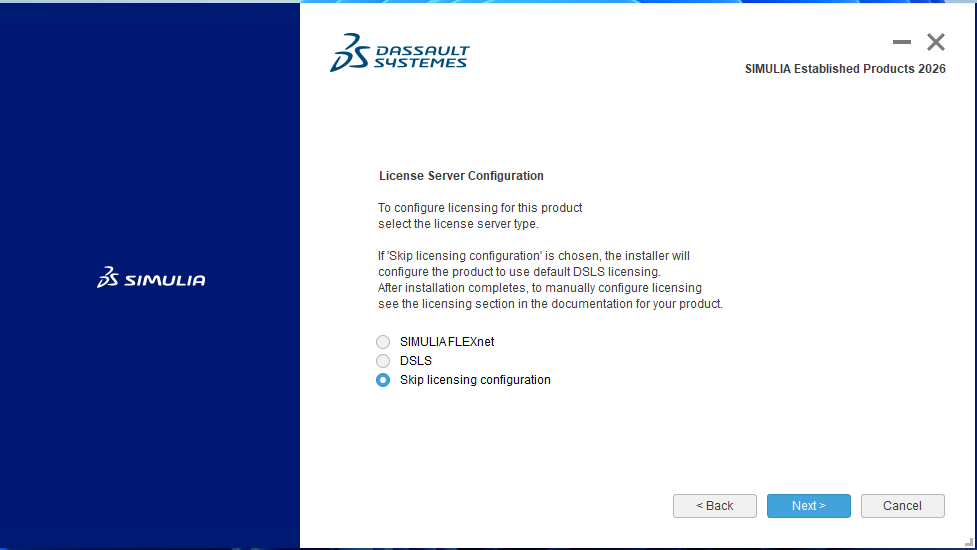
Task: Proceed with the Next > button
Action: pos(808,506)
